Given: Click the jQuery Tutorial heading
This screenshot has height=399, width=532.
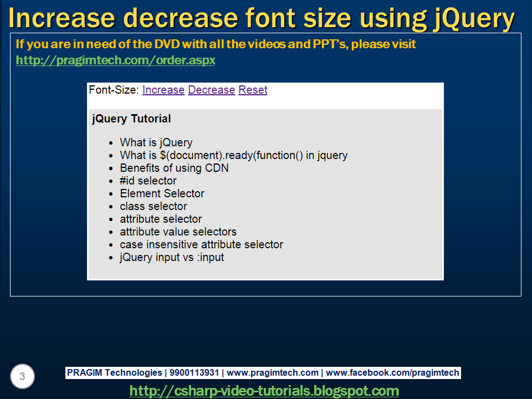Looking at the screenshot, I should (131, 119).
